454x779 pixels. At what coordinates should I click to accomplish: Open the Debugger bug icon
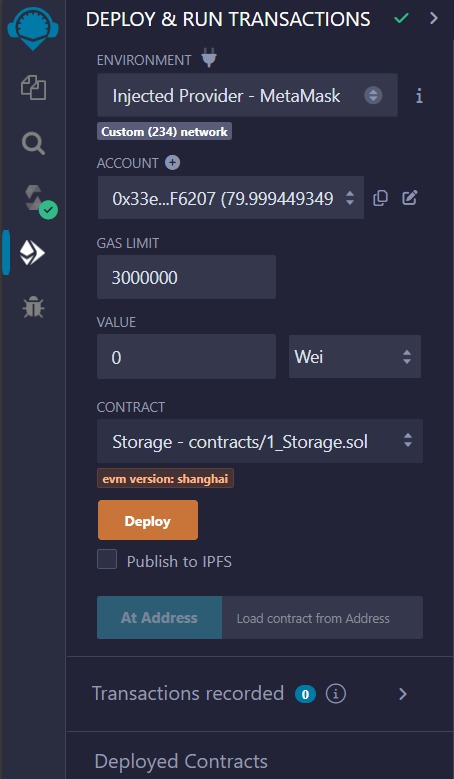[33, 307]
